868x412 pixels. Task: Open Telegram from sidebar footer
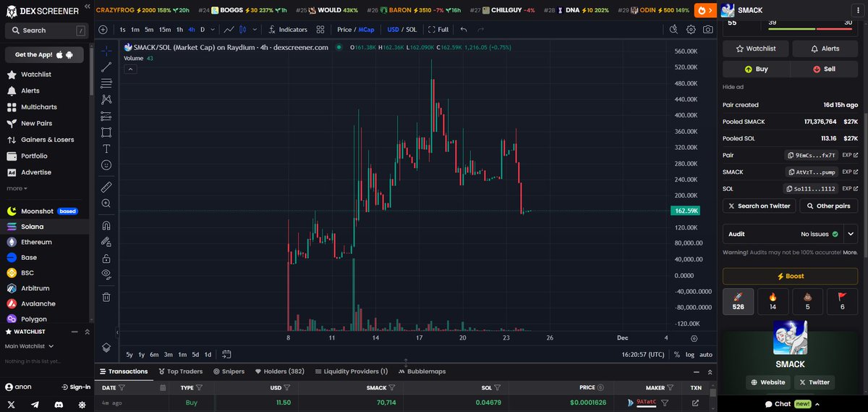pyautogui.click(x=35, y=404)
